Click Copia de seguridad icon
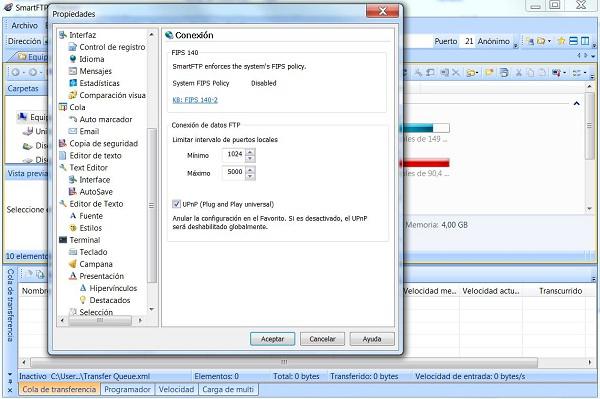Screen dimensions: 600x399 (x=63, y=143)
